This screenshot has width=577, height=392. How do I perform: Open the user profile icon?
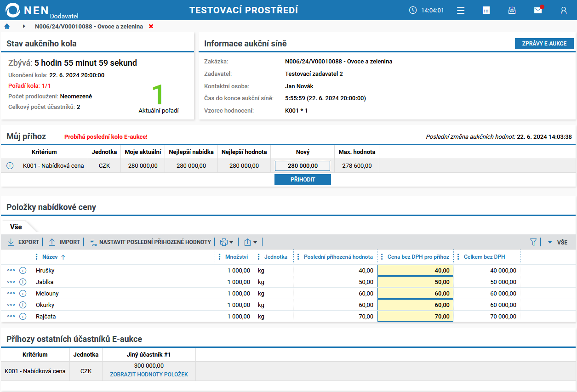[x=564, y=10]
